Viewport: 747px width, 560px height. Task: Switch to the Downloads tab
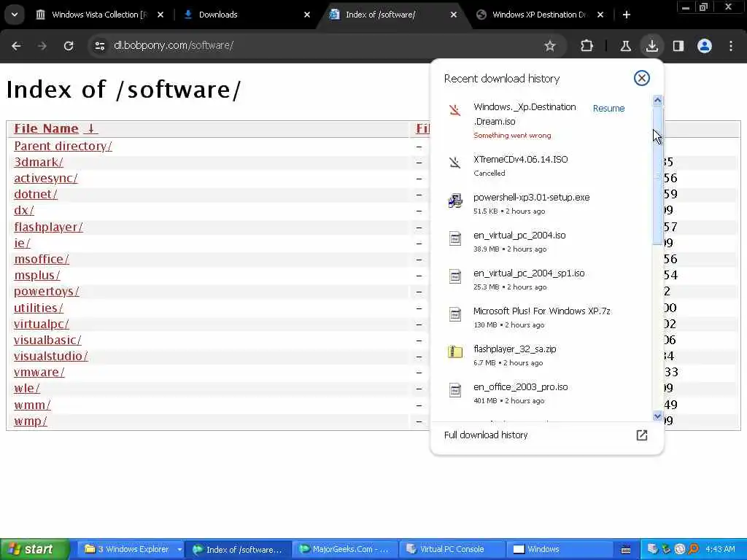coord(217,15)
